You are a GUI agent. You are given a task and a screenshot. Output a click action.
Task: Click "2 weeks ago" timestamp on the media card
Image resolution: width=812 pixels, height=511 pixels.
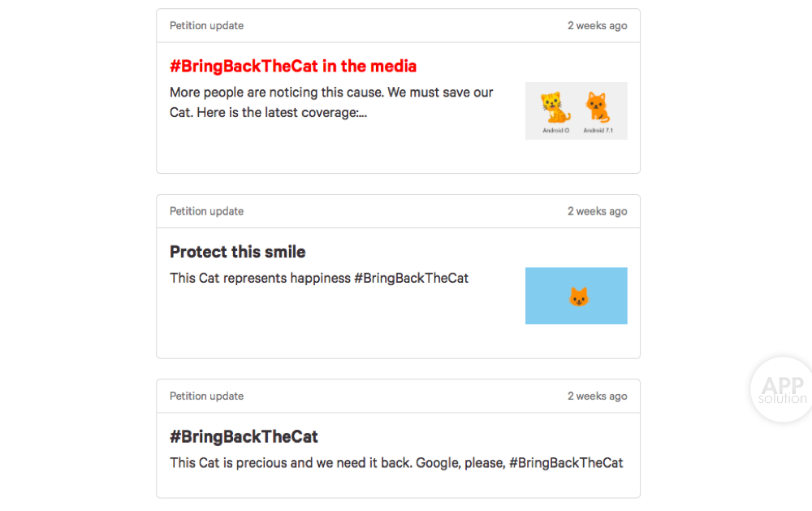click(597, 26)
